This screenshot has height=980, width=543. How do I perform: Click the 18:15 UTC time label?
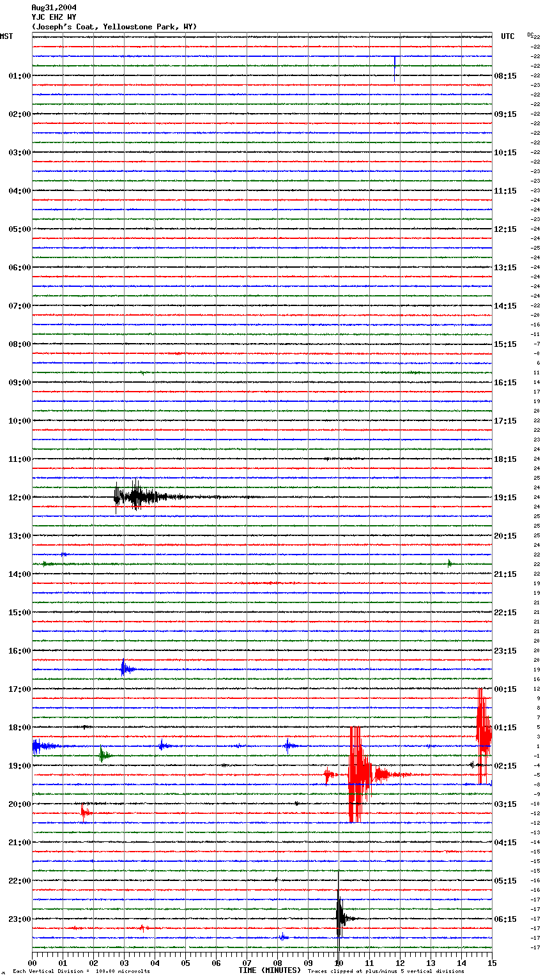coord(505,459)
